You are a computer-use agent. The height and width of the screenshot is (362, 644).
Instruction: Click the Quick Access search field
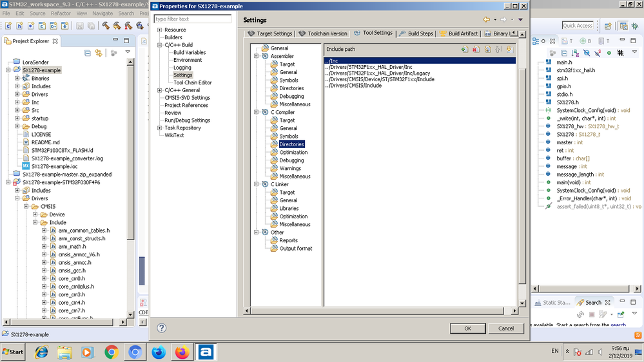[x=578, y=26]
